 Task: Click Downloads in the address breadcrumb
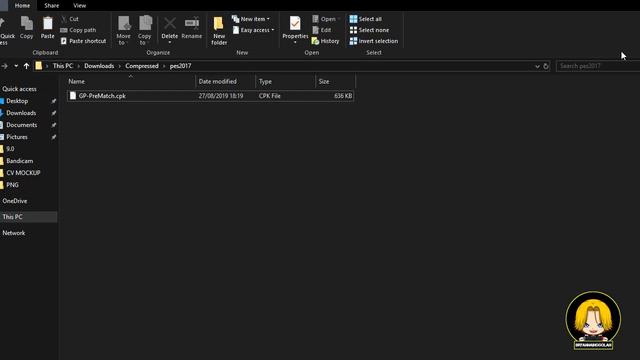click(x=99, y=66)
